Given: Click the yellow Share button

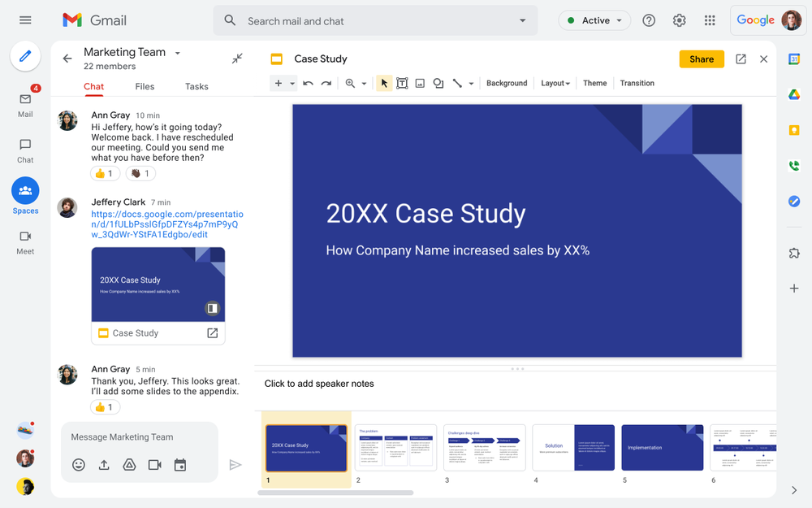Looking at the screenshot, I should tap(701, 59).
